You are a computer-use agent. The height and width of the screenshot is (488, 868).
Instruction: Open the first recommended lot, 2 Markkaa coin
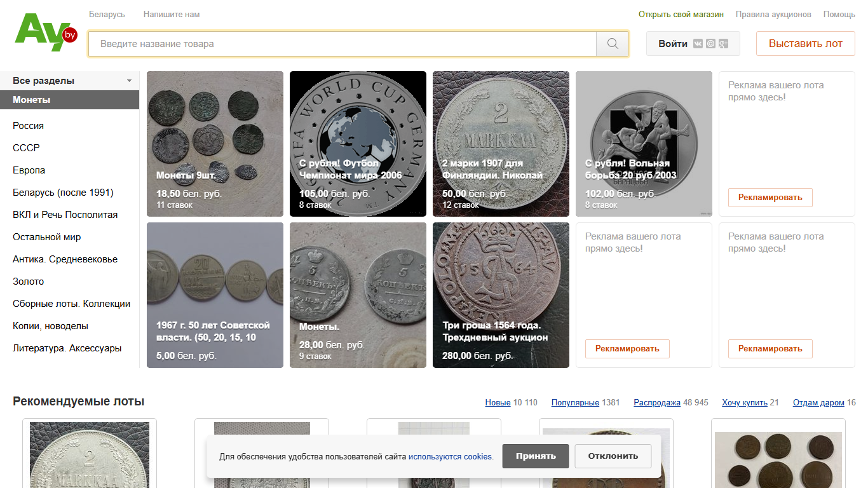(x=90, y=454)
